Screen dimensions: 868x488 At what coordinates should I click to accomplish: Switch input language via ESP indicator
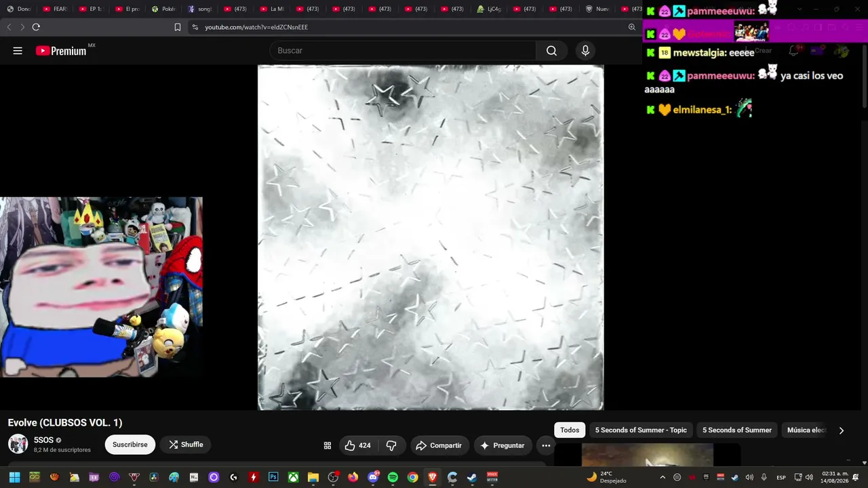[x=781, y=477]
